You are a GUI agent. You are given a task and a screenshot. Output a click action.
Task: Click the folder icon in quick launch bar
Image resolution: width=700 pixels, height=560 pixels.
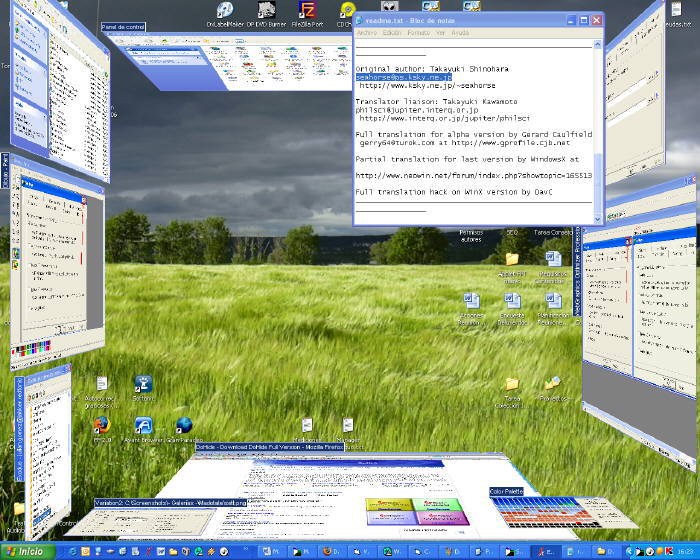point(173,552)
